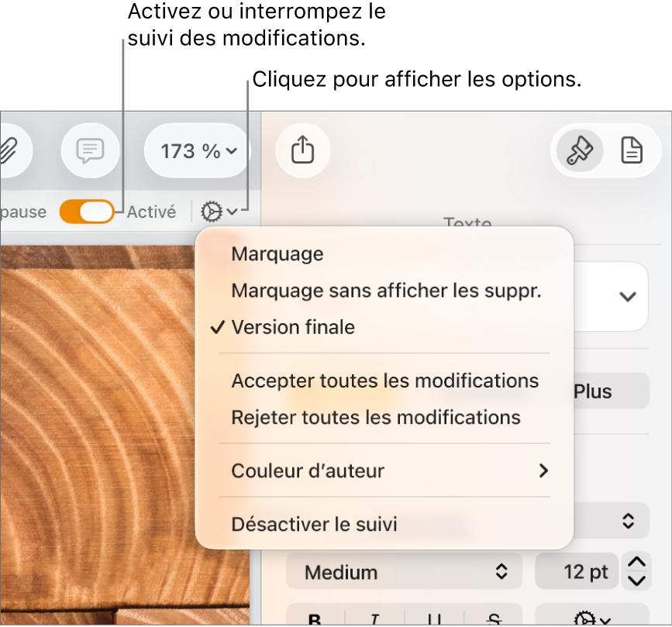Click the Document sidebar icon
This screenshot has width=672, height=627.
click(x=632, y=150)
